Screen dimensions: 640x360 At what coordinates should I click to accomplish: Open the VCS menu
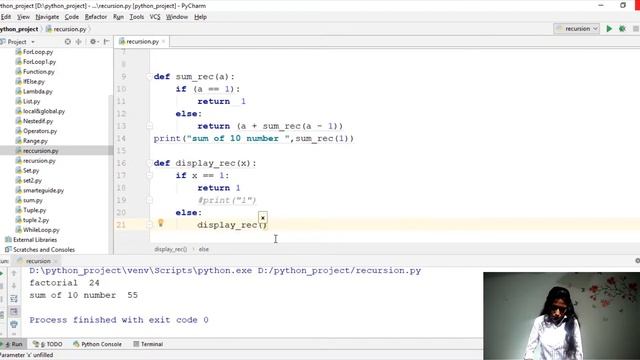155,17
